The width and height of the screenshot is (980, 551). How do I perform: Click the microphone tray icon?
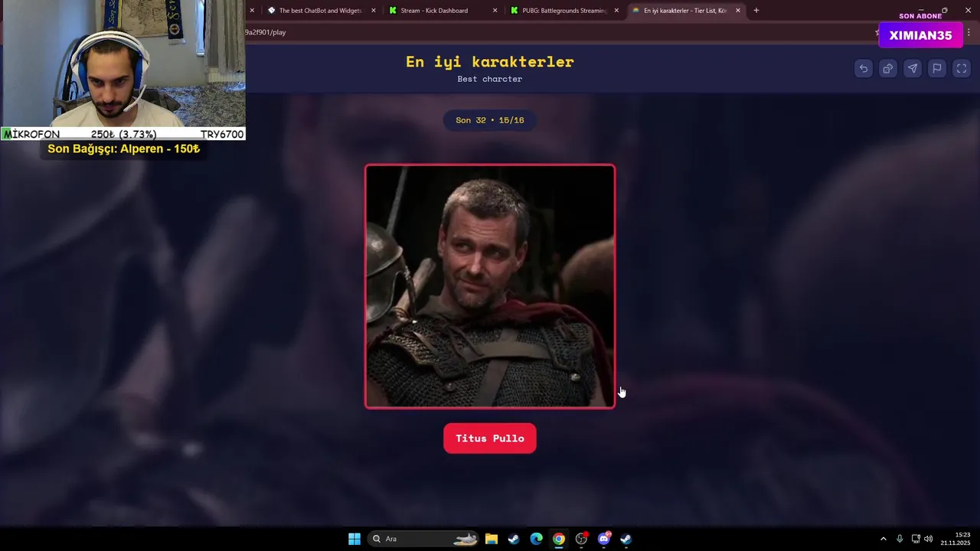(x=900, y=539)
